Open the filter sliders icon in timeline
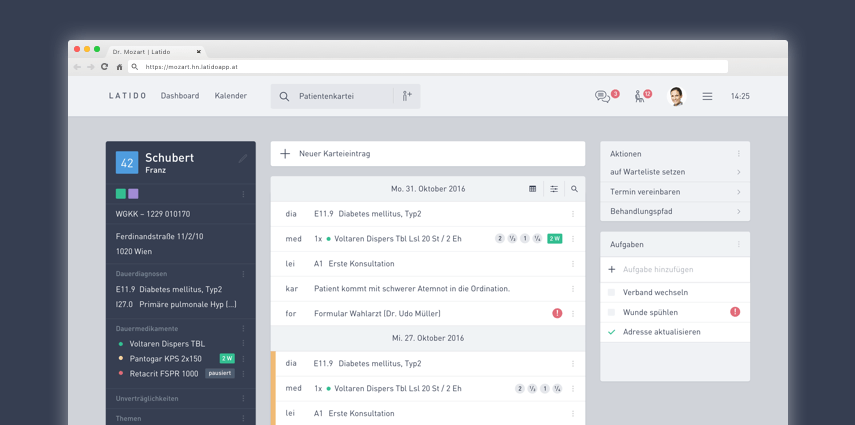The width and height of the screenshot is (855, 425). tap(554, 189)
